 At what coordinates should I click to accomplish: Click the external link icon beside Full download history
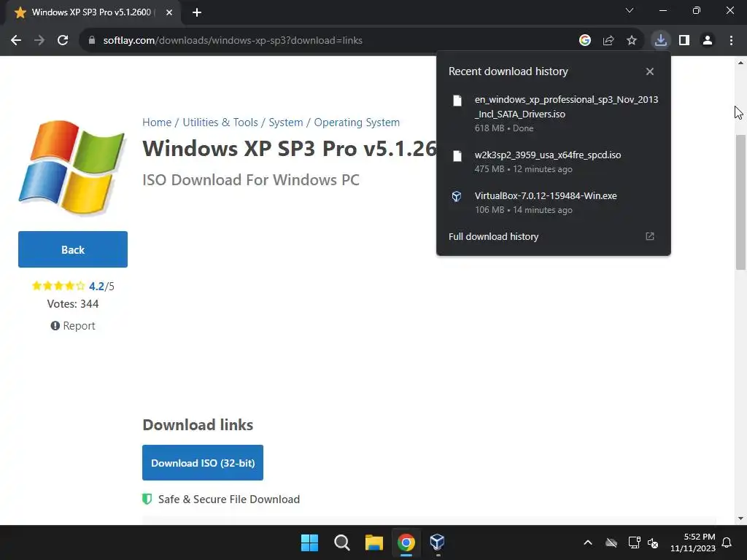click(650, 237)
